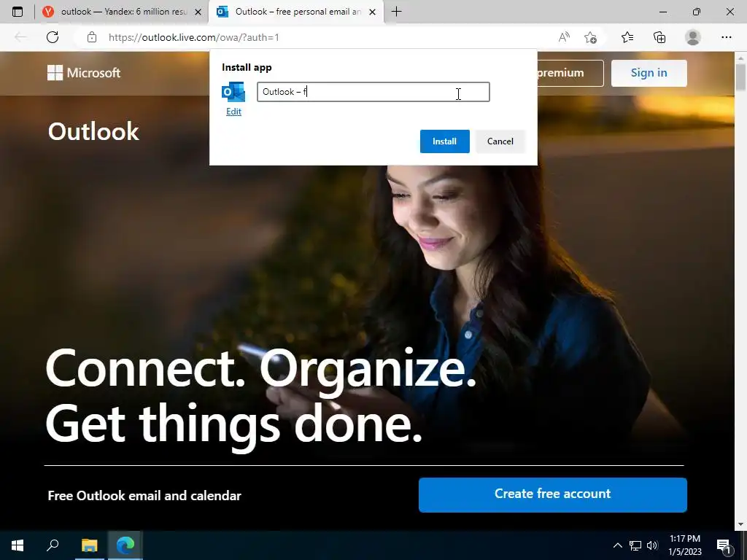The image size is (747, 560).
Task: Open the Collections panel
Action: point(659,37)
